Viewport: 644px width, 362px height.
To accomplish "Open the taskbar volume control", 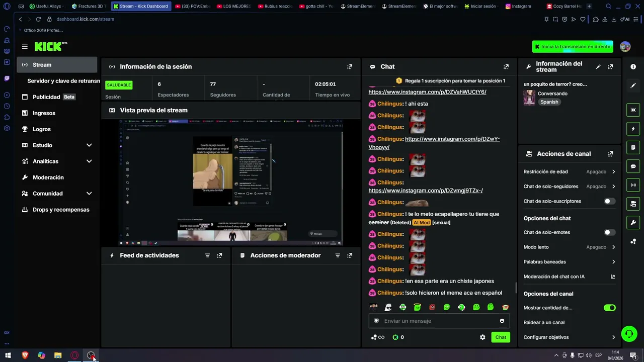I will click(588, 355).
